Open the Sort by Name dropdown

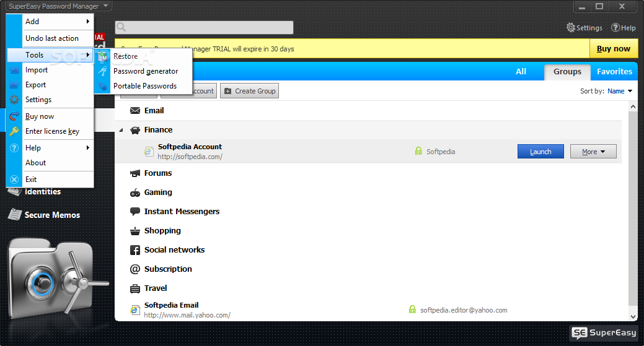coord(620,91)
